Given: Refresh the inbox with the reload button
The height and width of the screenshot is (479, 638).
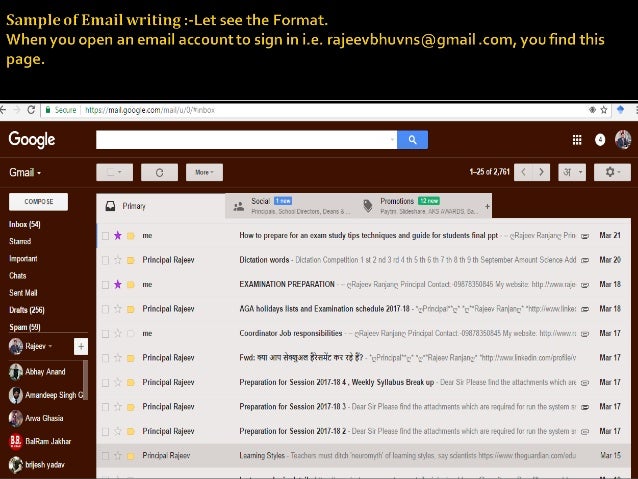Looking at the screenshot, I should (159, 173).
